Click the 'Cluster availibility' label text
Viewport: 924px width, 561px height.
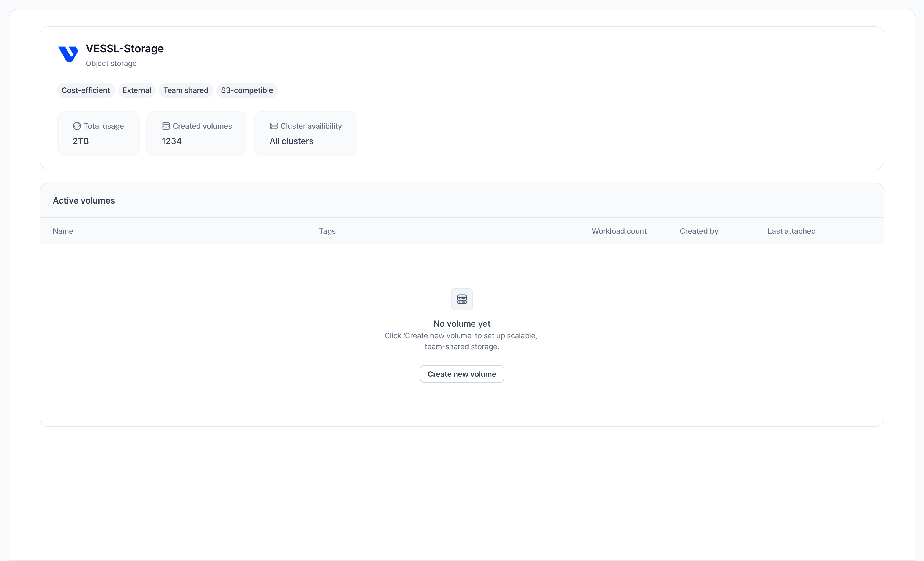311,126
